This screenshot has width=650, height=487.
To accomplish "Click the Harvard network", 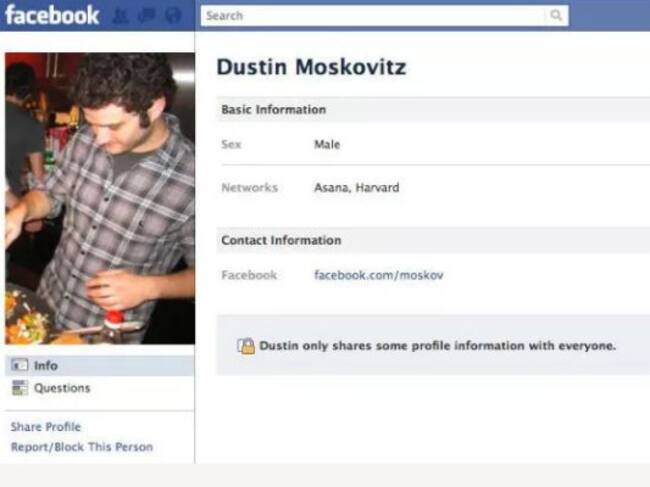I will pos(377,188).
